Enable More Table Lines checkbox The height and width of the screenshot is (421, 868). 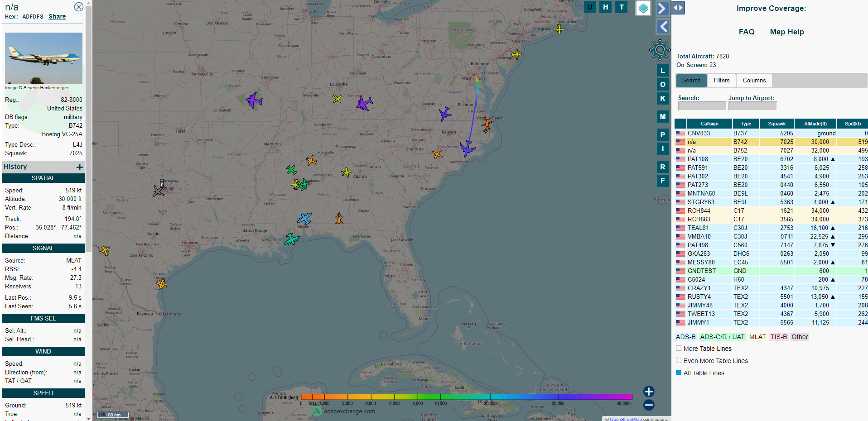[679, 349]
